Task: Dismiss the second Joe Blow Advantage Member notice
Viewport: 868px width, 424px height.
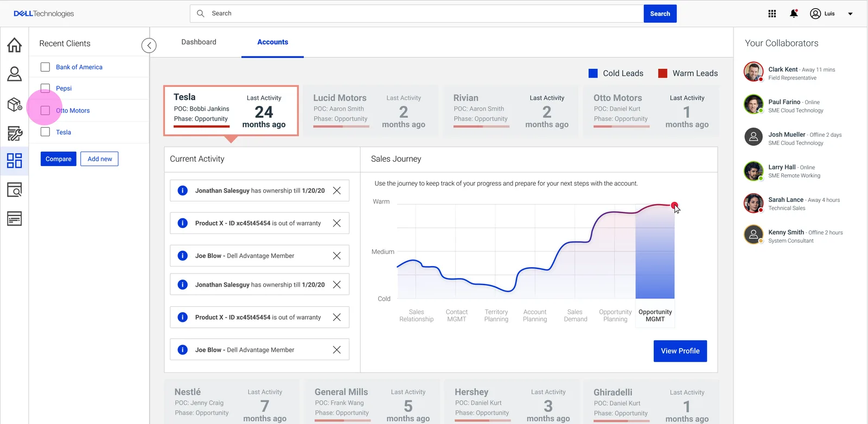Action: click(337, 350)
